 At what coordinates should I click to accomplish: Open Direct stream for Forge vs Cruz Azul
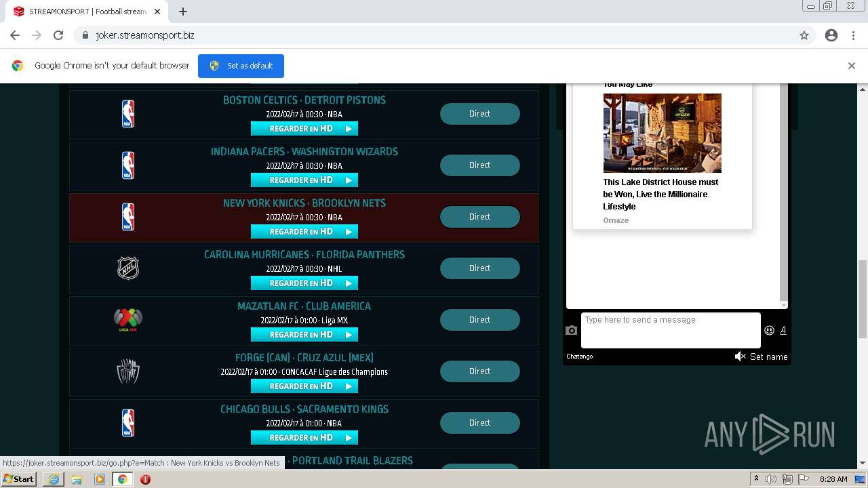coord(480,371)
